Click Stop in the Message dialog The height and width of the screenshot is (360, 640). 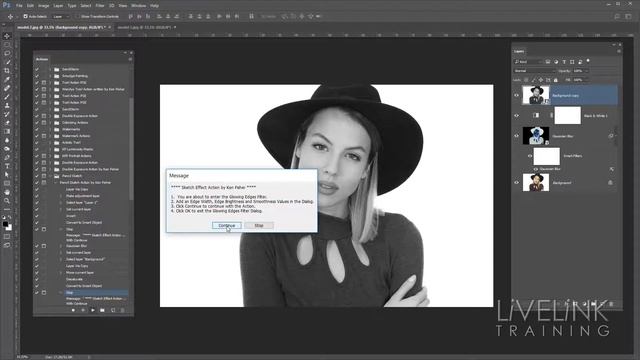[x=259, y=225]
